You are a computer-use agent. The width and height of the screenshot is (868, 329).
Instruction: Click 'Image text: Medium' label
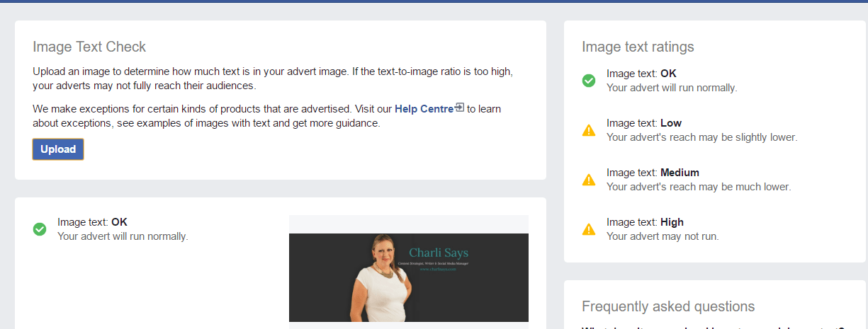[653, 173]
